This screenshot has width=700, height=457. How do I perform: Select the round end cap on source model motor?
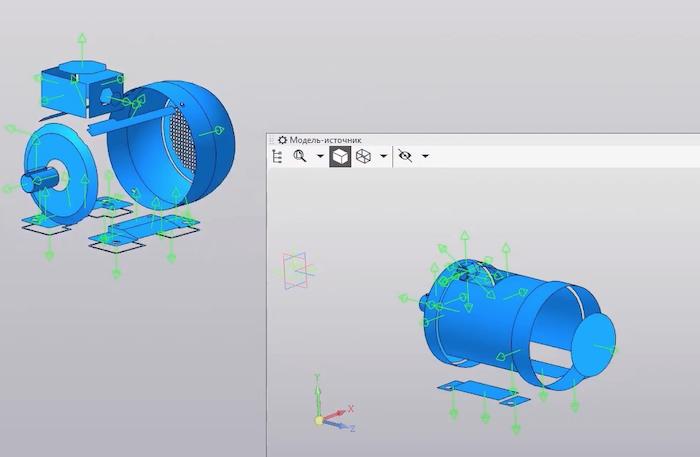594,345
